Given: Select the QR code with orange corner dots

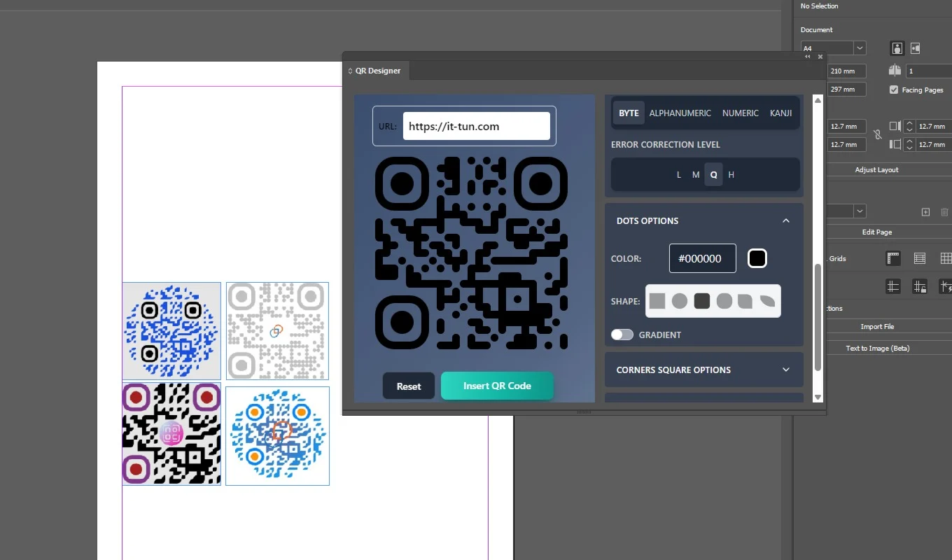Looking at the screenshot, I should coord(277,435).
